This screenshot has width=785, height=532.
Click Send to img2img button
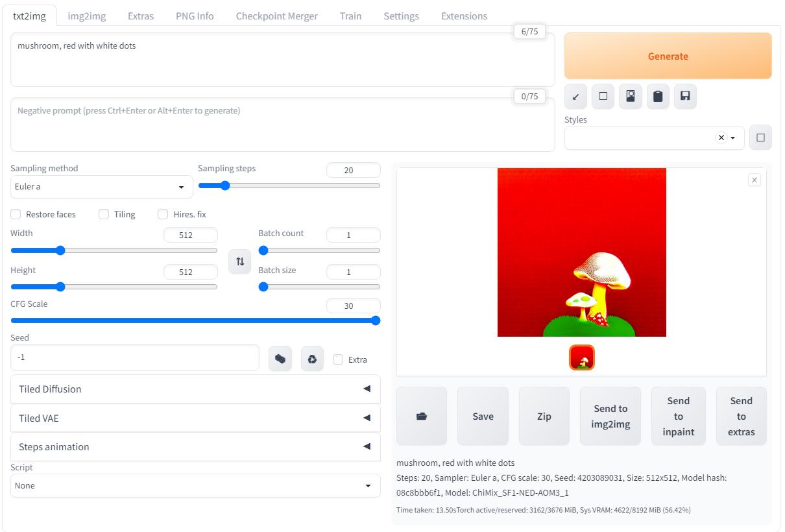[610, 417]
